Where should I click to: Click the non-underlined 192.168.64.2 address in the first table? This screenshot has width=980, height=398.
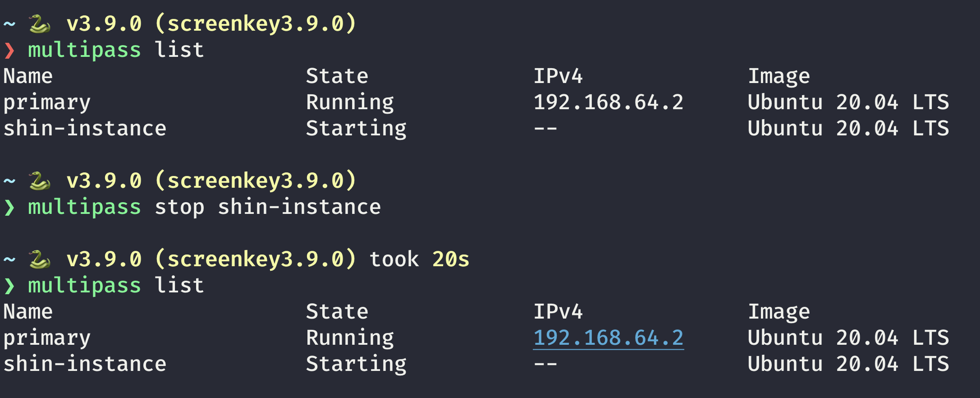point(609,102)
